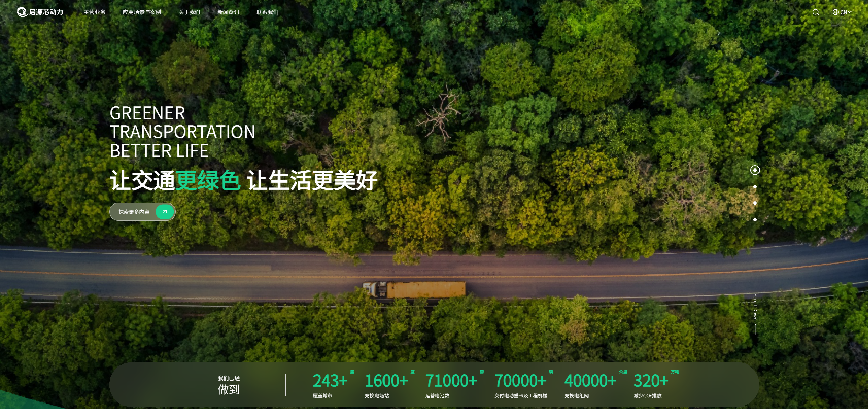Click the 243+ 覆盖城市 statistic
868x409 pixels.
(x=330, y=384)
